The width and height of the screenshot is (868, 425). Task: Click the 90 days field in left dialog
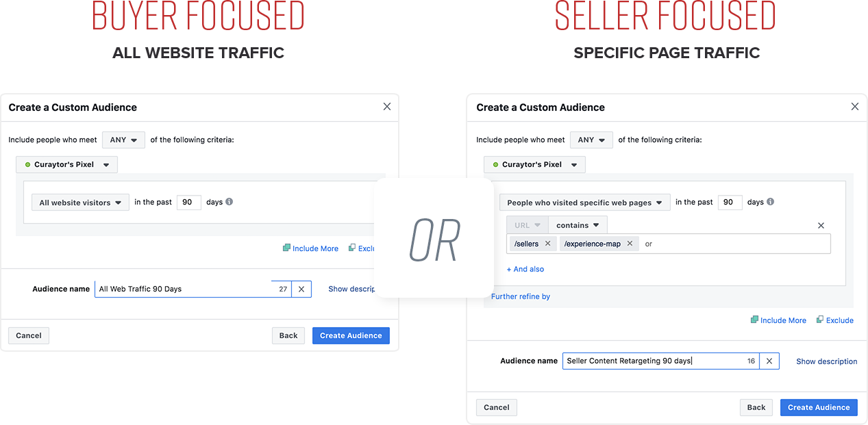click(189, 202)
